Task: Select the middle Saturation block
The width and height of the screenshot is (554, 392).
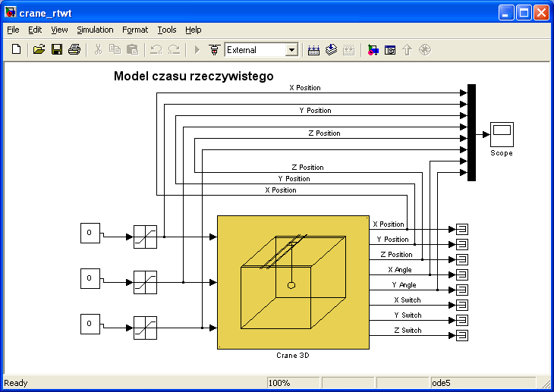Action: pyautogui.click(x=145, y=282)
